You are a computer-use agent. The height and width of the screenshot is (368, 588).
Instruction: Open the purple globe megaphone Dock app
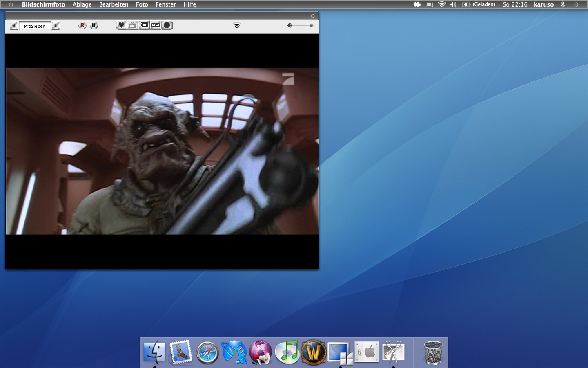coord(261,352)
